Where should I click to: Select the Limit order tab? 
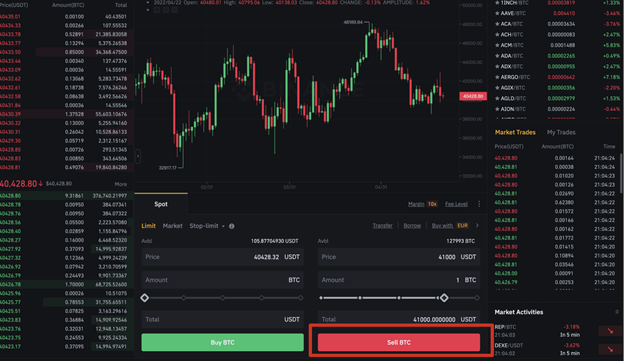148,226
